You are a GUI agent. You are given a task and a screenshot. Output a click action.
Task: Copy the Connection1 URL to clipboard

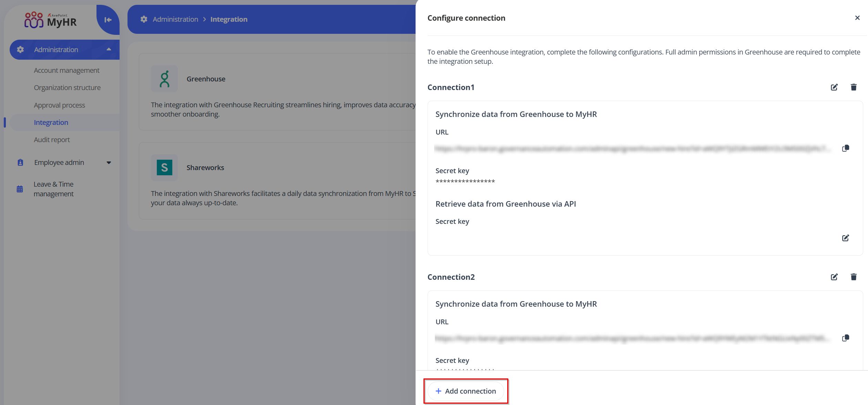(x=846, y=148)
